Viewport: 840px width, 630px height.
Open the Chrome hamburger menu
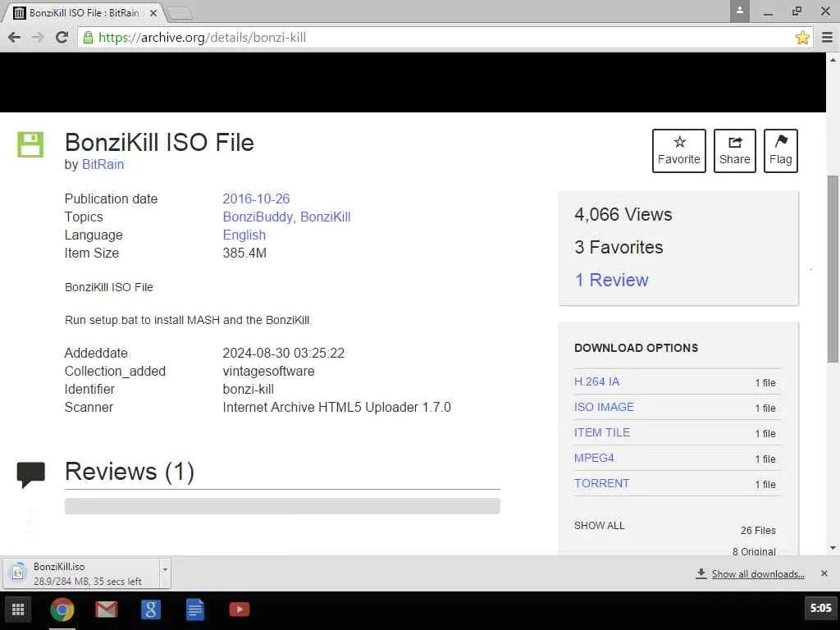coord(827,37)
